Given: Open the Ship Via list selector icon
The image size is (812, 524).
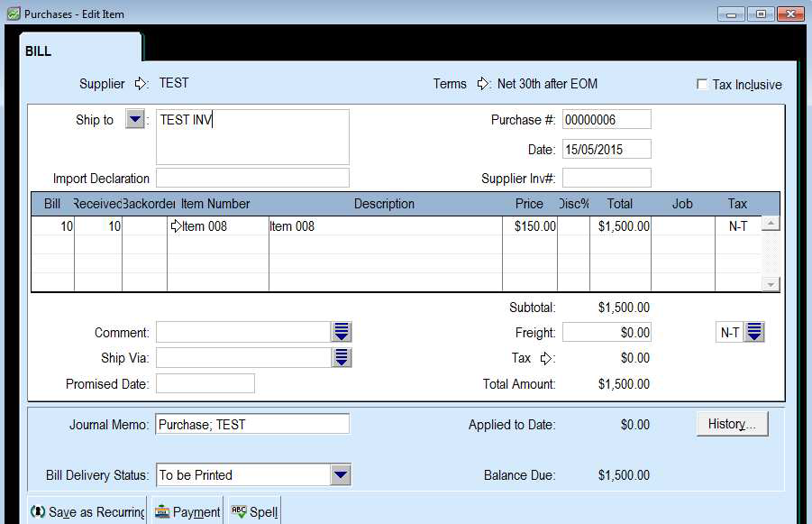Looking at the screenshot, I should coord(342,358).
